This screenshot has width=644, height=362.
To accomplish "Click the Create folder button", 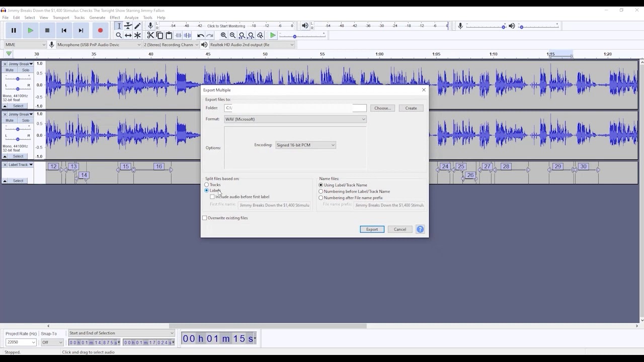I will point(411,108).
